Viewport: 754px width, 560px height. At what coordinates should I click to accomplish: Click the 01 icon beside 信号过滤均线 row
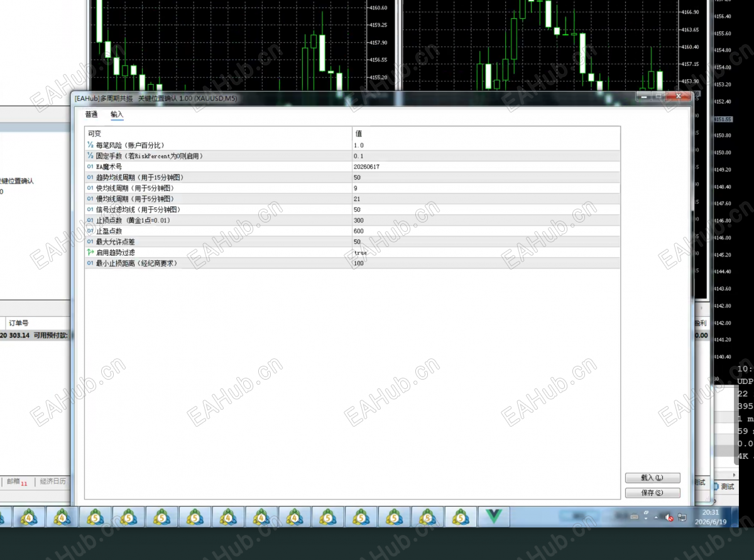point(90,209)
